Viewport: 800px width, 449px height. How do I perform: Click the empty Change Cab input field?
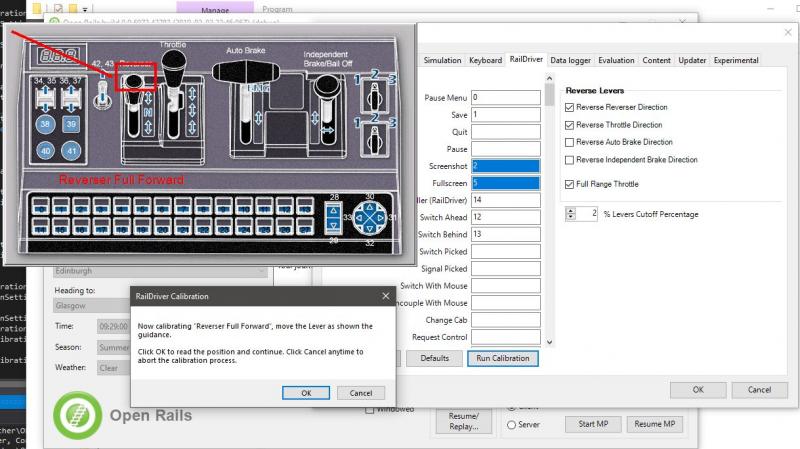[x=506, y=320]
